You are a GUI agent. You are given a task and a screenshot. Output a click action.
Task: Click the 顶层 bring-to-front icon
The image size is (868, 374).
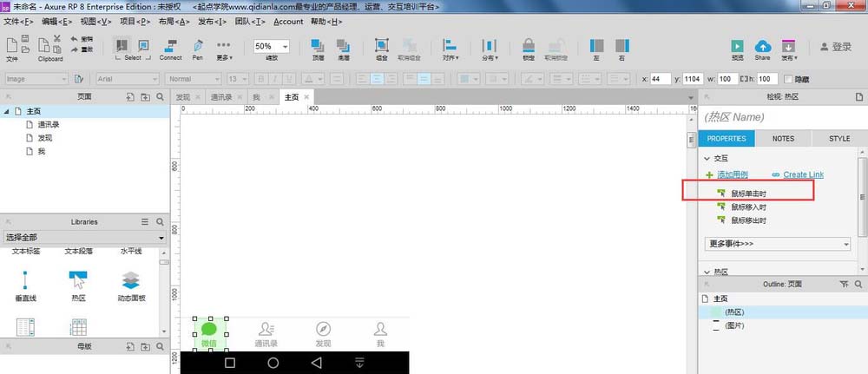319,45
